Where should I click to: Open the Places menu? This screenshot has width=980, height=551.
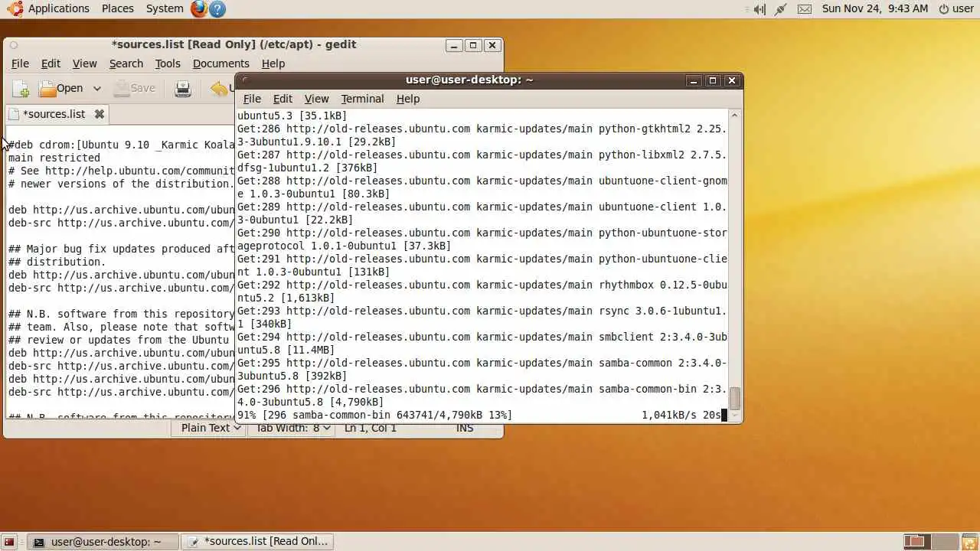pyautogui.click(x=118, y=9)
